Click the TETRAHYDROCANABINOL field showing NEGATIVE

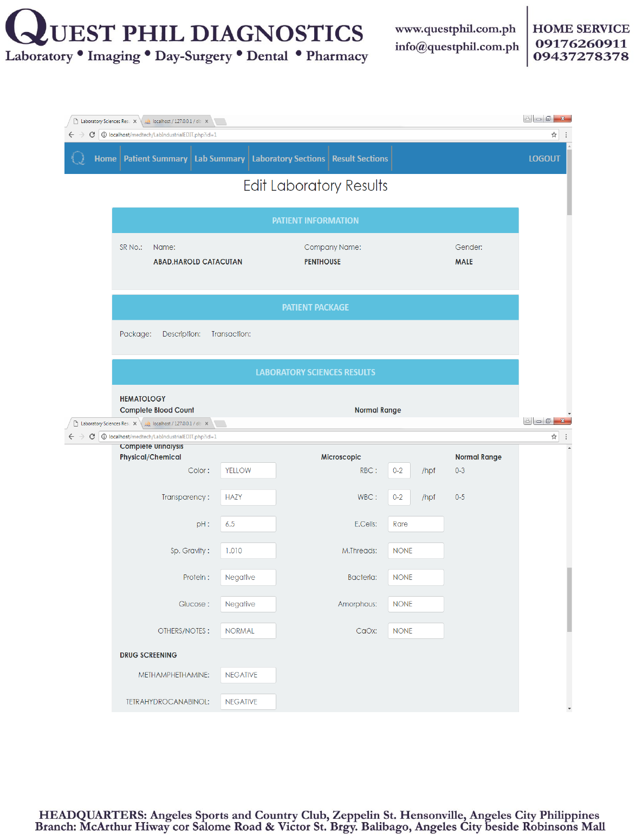248,702
